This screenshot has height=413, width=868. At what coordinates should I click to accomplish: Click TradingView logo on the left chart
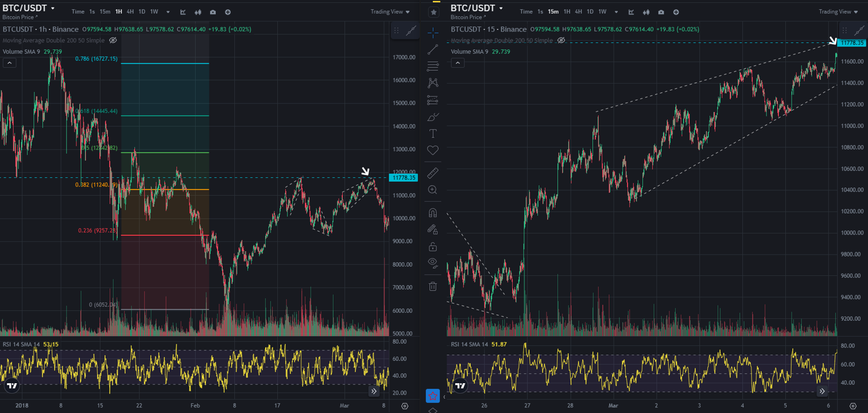pos(11,386)
